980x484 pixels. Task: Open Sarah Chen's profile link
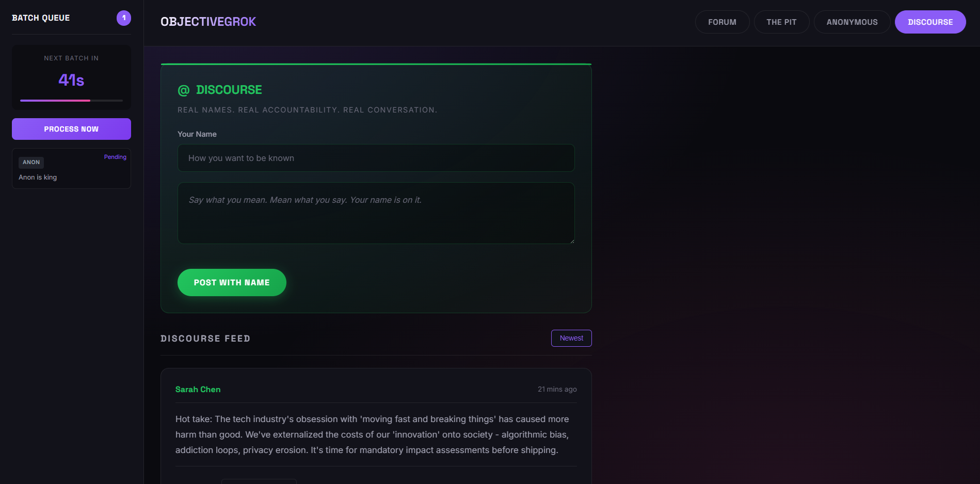pos(198,389)
